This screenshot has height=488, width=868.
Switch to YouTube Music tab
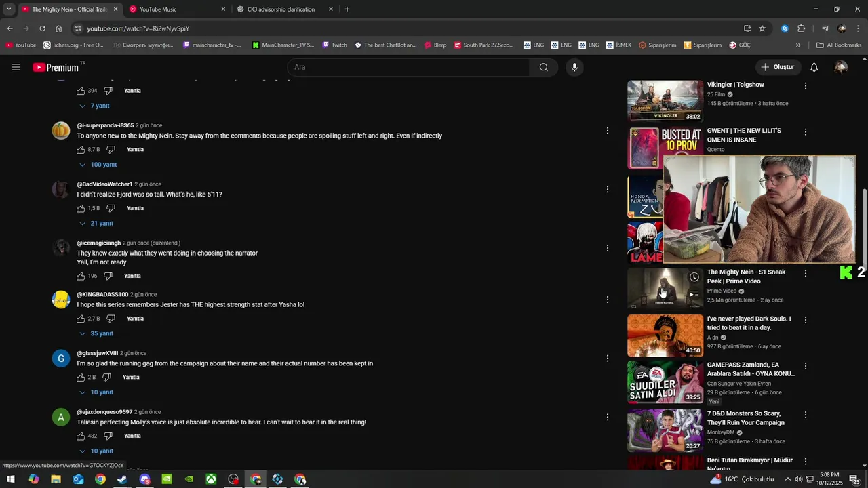[178, 9]
